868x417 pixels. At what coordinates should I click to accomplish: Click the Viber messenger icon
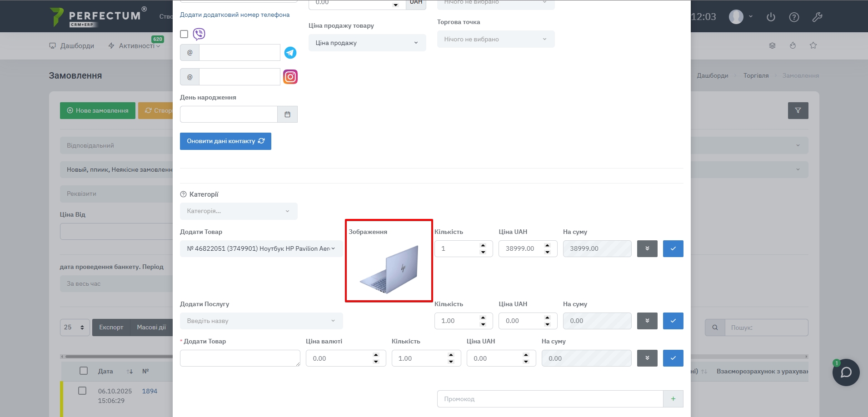199,34
